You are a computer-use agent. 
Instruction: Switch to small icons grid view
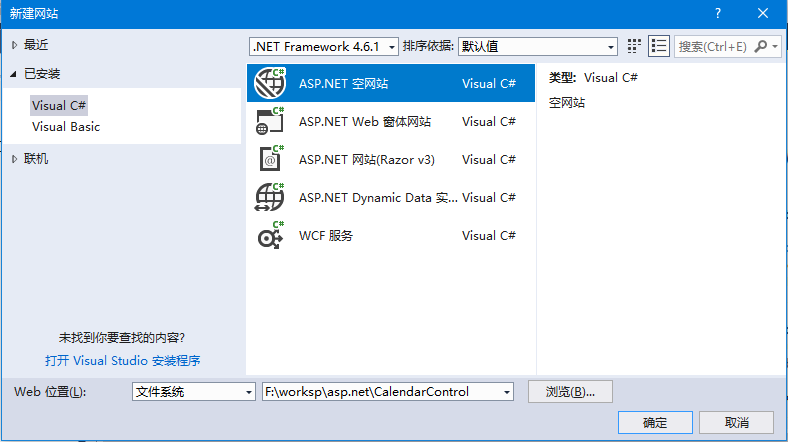coord(634,46)
